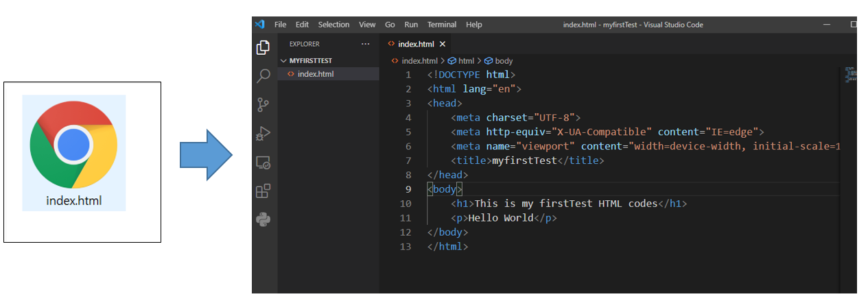Click the opening head tag line
The height and width of the screenshot is (301, 868).
tap(444, 104)
